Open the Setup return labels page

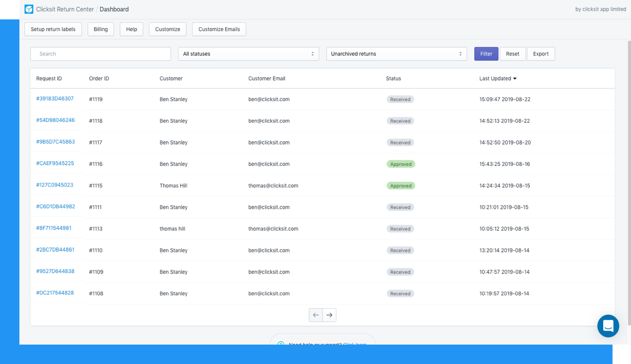click(x=53, y=29)
